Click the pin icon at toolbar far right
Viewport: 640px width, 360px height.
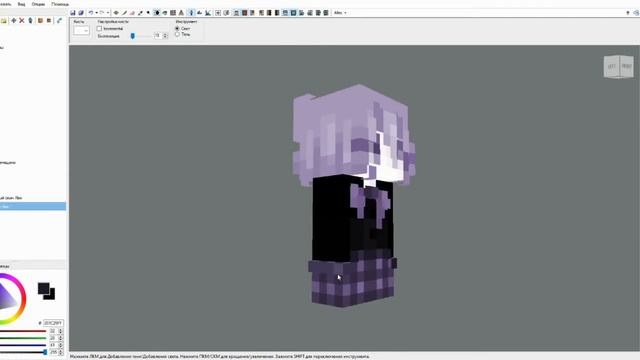point(628,13)
